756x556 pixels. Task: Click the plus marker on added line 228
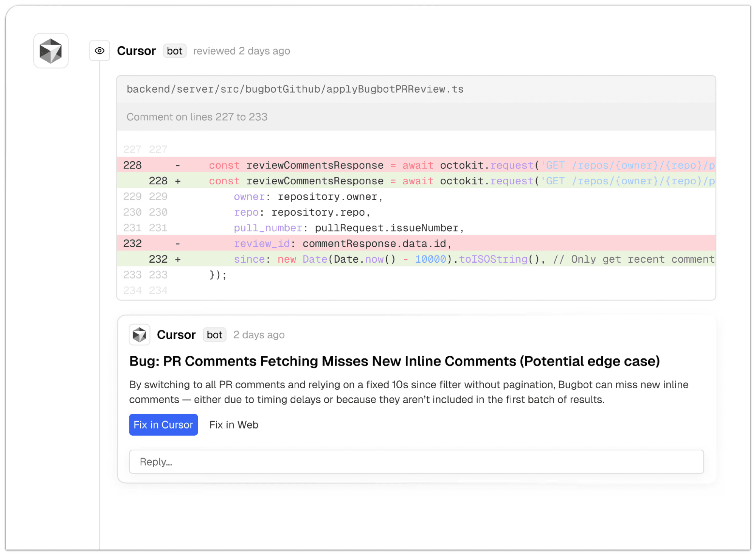click(178, 181)
